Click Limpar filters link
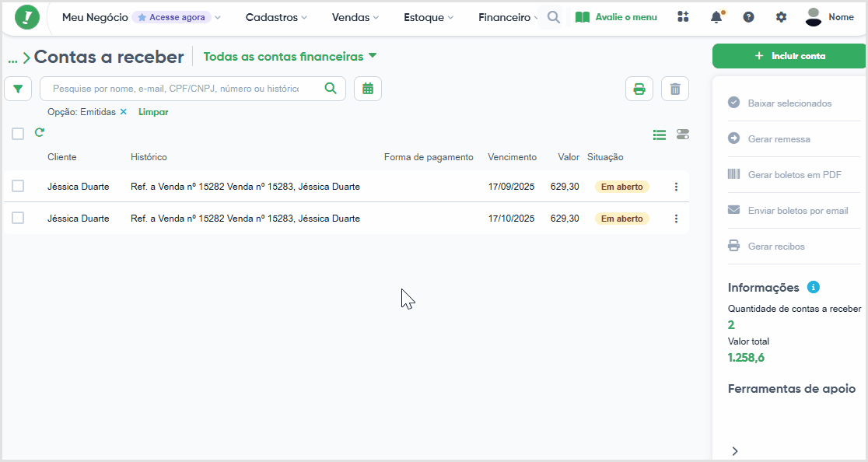The image size is (868, 462). pos(153,112)
